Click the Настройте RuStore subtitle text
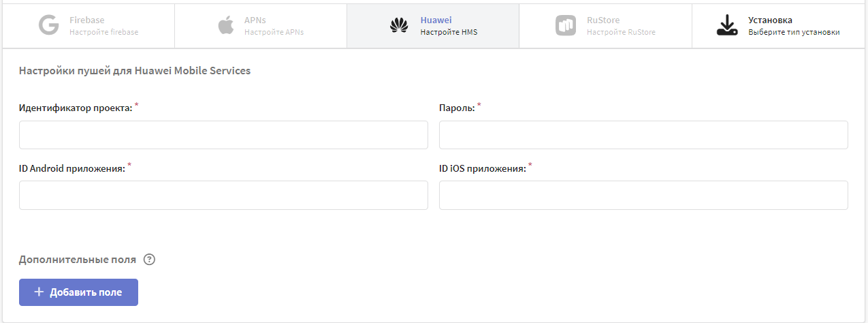The image size is (868, 323). coord(622,32)
